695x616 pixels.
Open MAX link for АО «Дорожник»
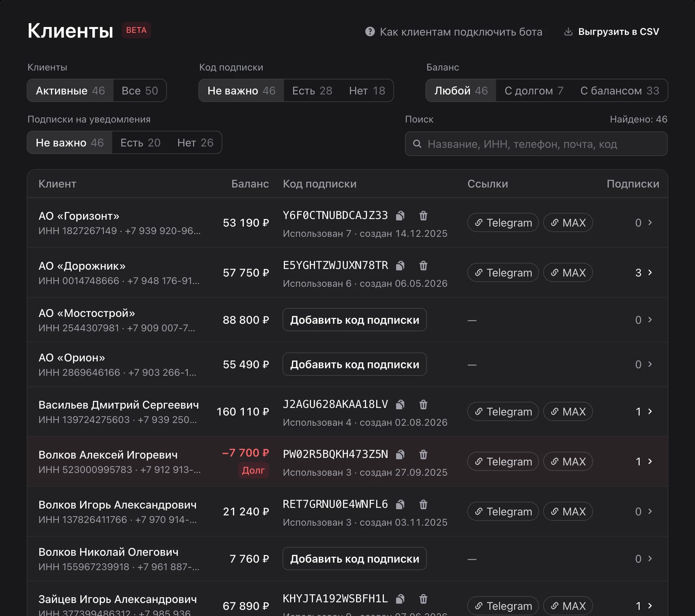pos(568,273)
